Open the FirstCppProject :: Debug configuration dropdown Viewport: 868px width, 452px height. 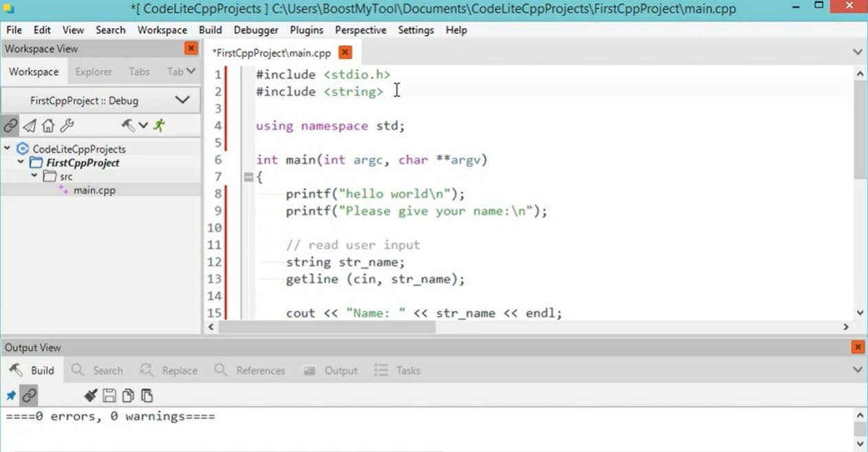[182, 100]
